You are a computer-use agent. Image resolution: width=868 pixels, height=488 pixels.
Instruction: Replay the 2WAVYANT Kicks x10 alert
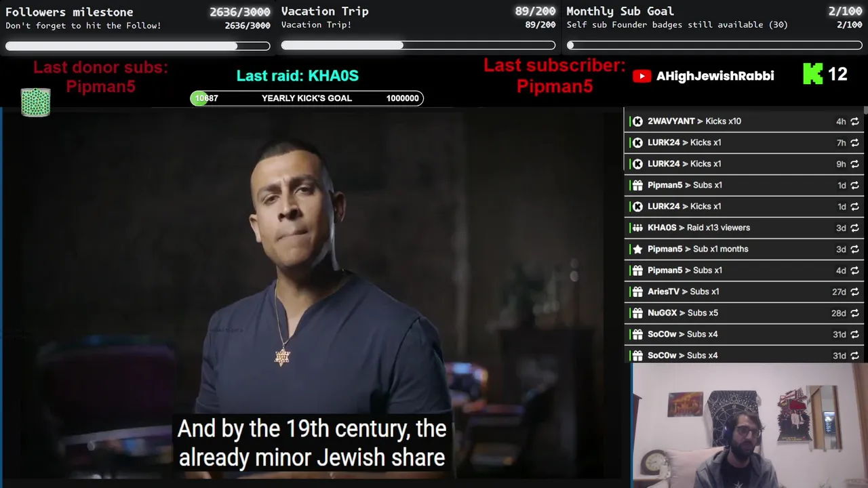point(854,121)
